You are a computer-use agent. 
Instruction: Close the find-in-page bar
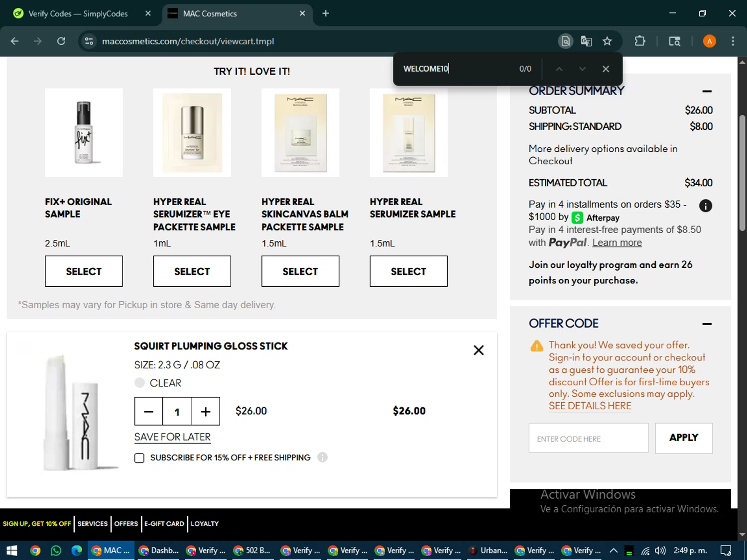pos(606,69)
